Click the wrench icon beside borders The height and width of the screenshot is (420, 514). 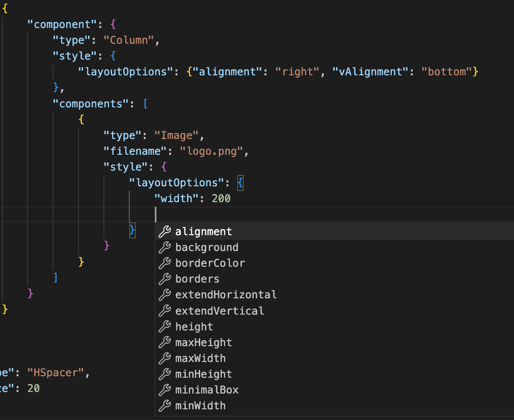click(165, 279)
